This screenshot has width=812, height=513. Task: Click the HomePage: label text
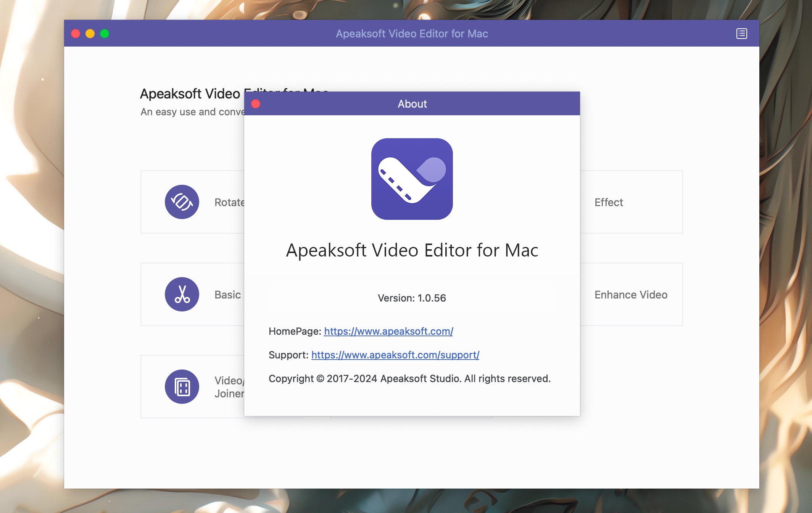(295, 331)
